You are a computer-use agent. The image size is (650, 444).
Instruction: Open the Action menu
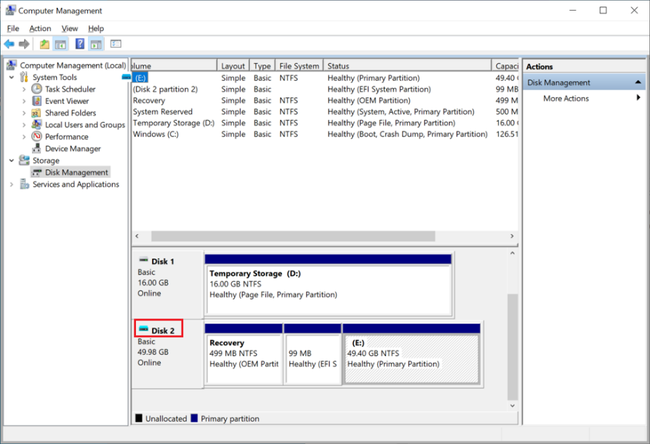[40, 29]
